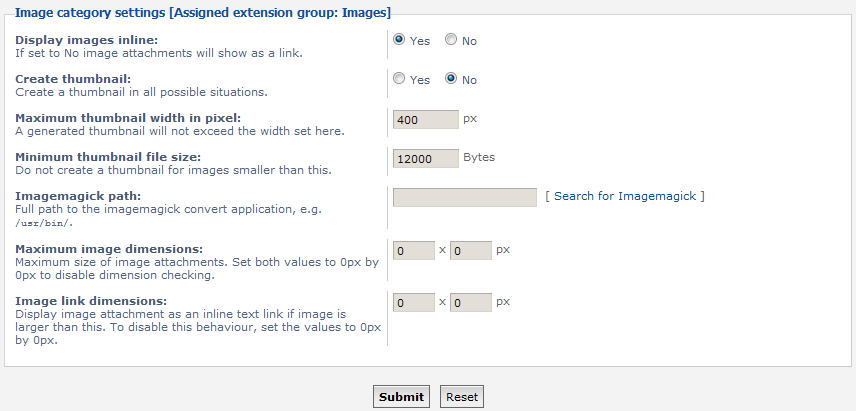
Task: Click the Imagemagick path text box
Action: coord(465,197)
